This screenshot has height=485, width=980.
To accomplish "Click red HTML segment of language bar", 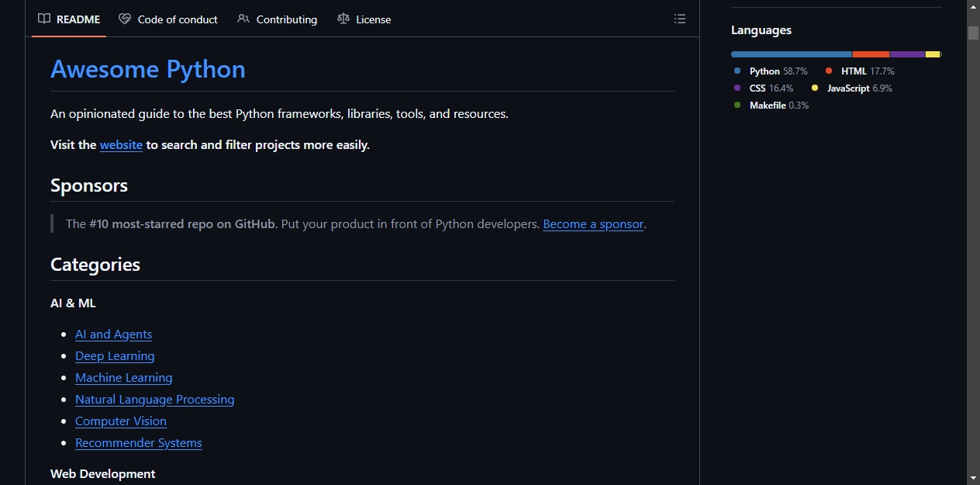I will click(871, 54).
